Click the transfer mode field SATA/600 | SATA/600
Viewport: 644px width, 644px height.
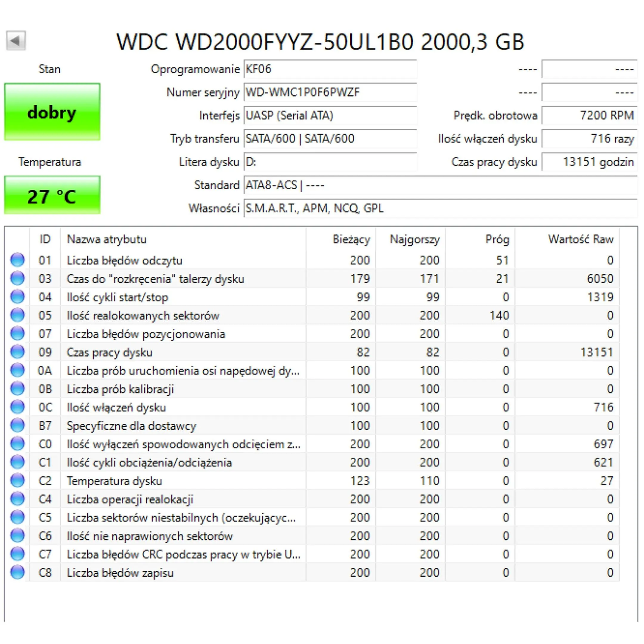[x=330, y=139]
